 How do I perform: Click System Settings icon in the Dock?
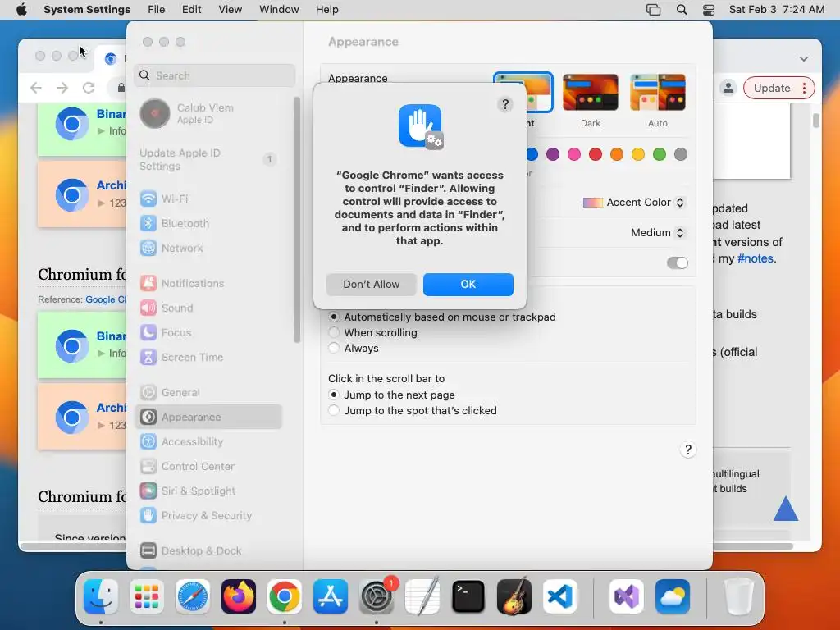tap(376, 596)
